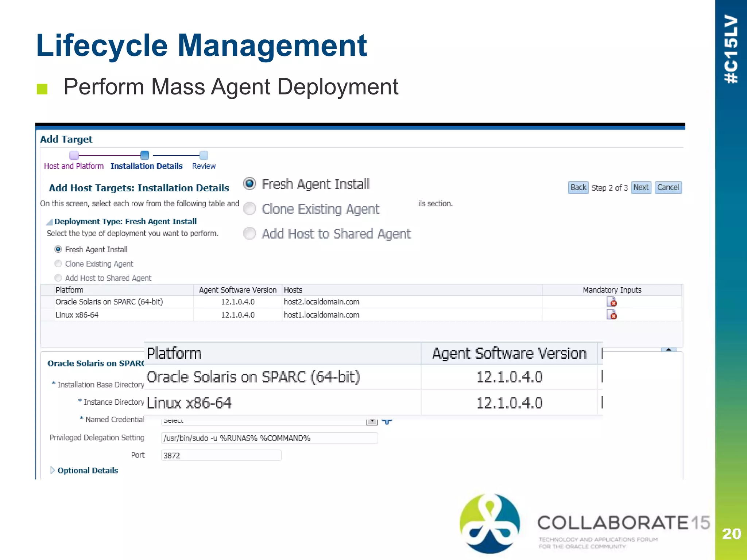The image size is (747, 560).
Task: Click the Privileged Delegation Setting field
Action: click(269, 438)
